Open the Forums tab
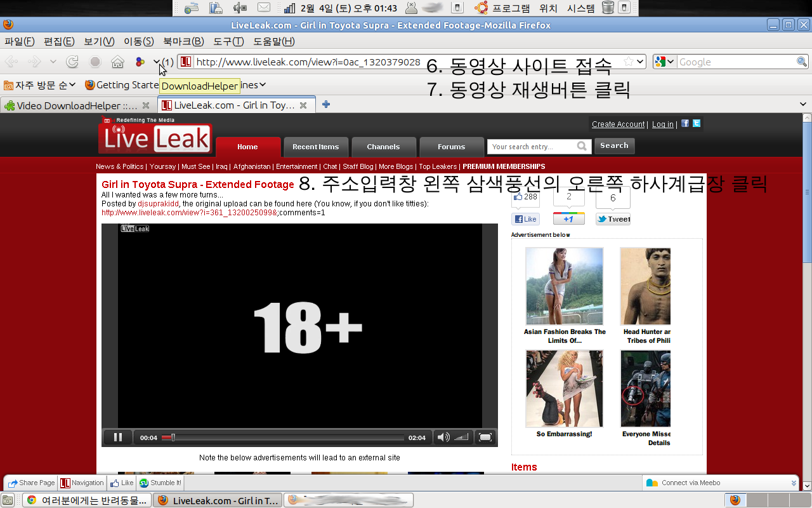Image resolution: width=812 pixels, height=508 pixels. [x=451, y=147]
